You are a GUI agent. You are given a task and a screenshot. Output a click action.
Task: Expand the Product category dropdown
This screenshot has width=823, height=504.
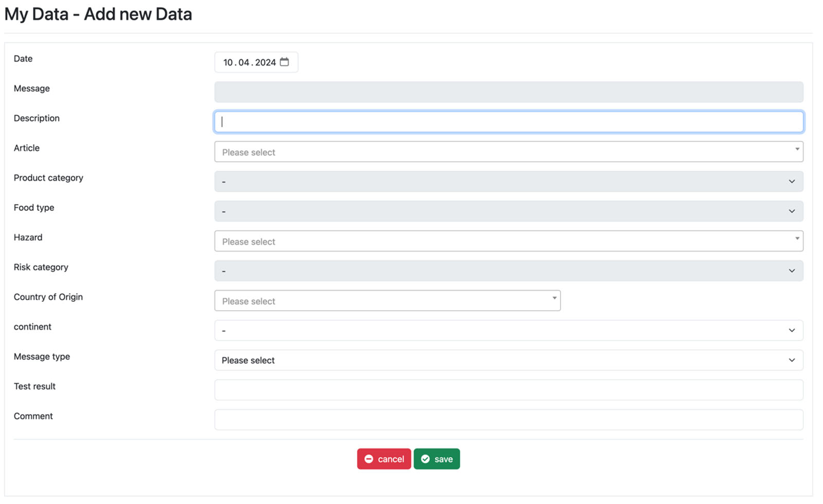[x=508, y=182]
